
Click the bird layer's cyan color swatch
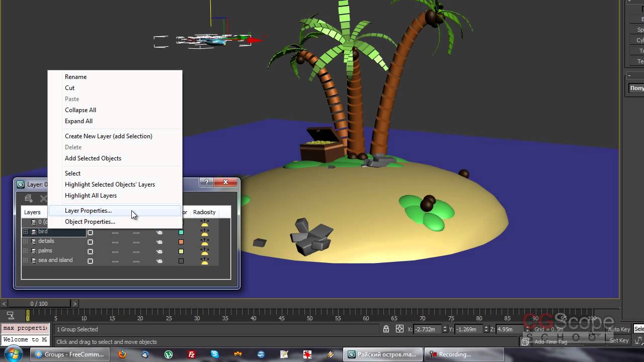[181, 232]
